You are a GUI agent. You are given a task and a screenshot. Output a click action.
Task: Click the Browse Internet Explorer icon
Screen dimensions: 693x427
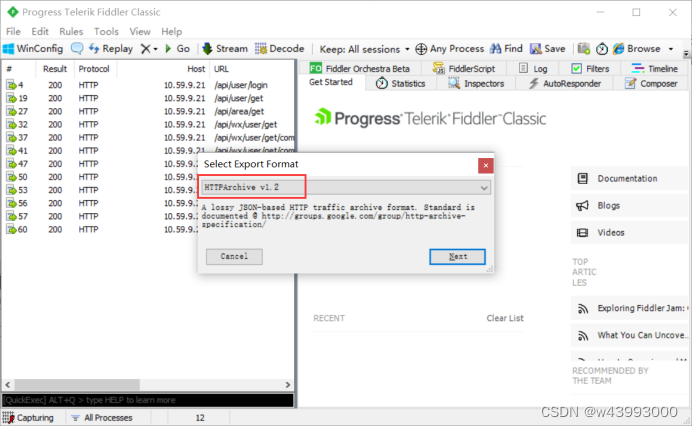tap(618, 49)
